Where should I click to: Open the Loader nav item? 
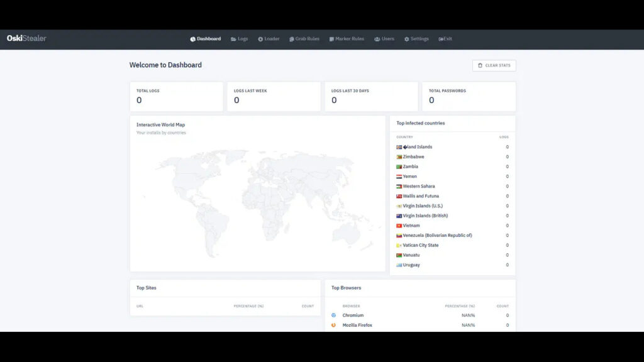pyautogui.click(x=269, y=39)
